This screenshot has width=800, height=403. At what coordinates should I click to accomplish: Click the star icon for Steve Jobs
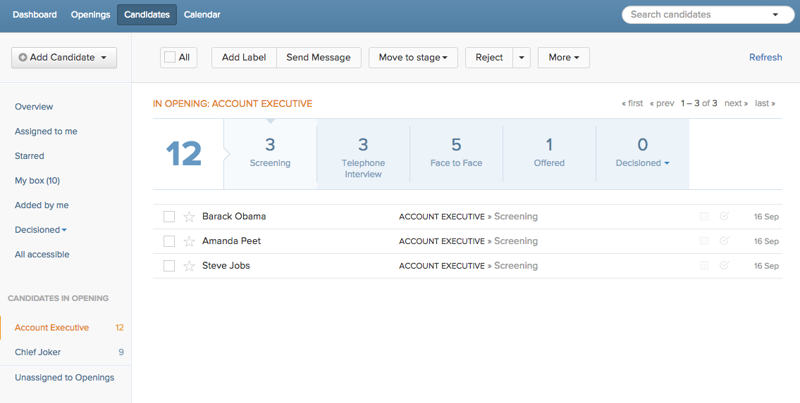coord(189,266)
